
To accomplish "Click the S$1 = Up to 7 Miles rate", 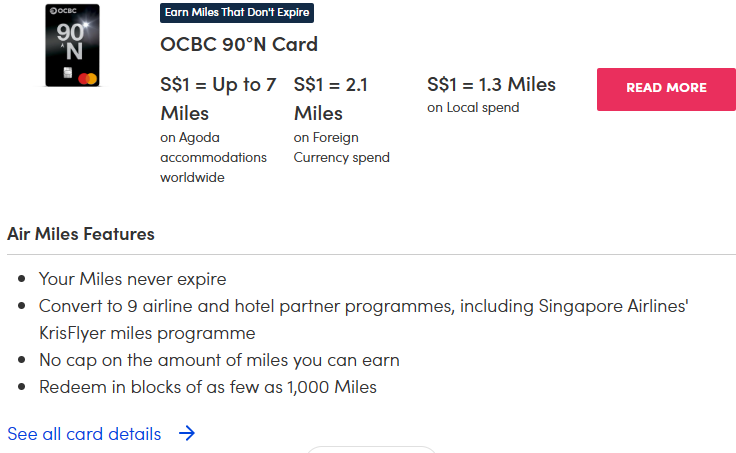I will pos(218,98).
